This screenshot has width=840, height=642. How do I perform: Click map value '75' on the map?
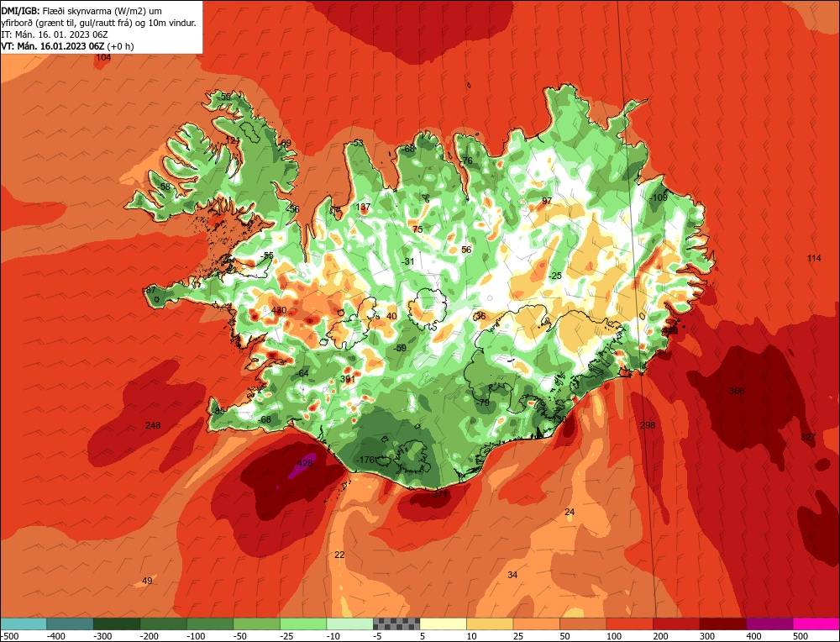pos(417,229)
